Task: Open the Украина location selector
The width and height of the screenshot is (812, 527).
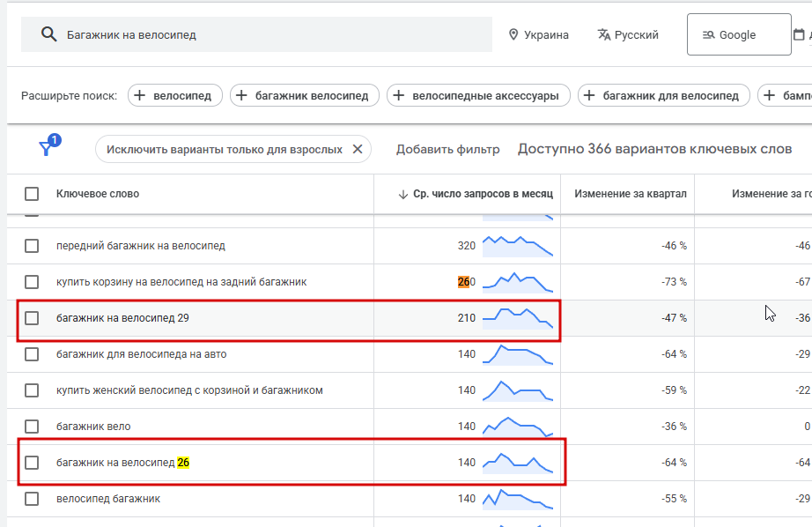Action: tap(538, 35)
